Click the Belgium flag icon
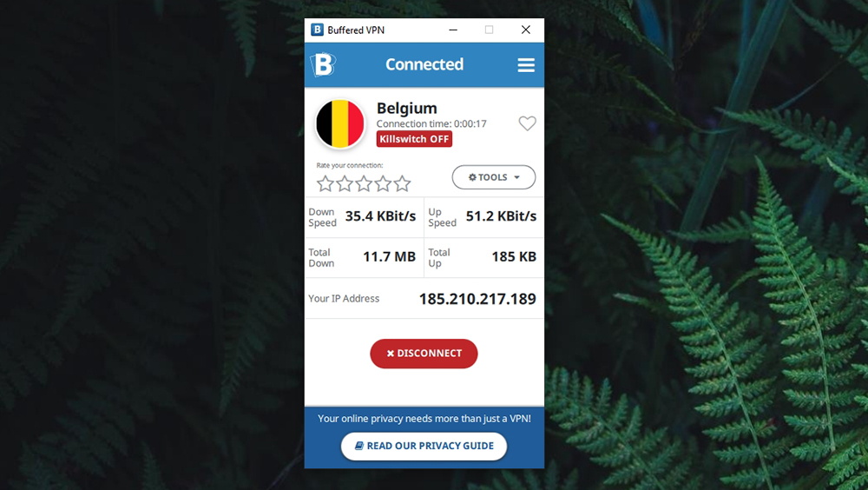The image size is (868, 490). (340, 123)
